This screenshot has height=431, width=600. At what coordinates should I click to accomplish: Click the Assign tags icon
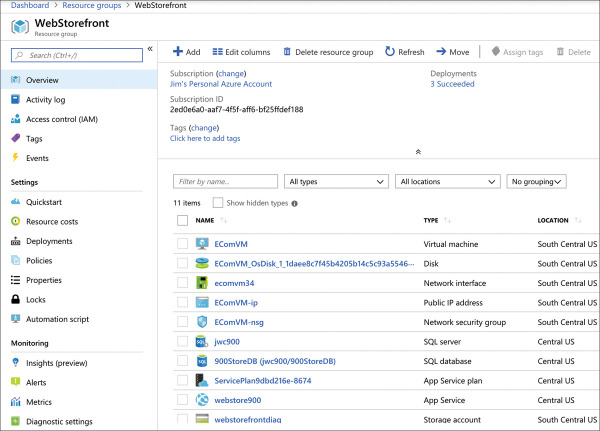[496, 51]
